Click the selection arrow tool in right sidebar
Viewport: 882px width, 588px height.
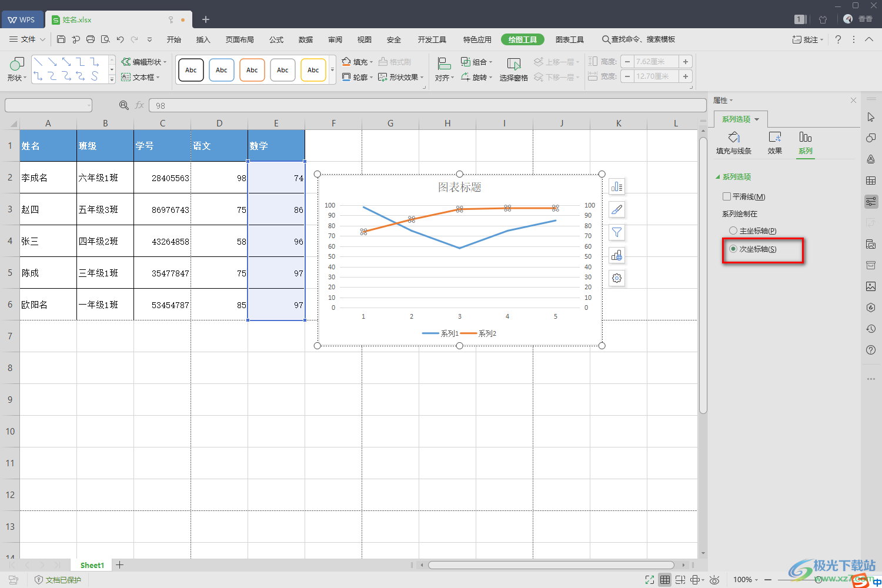tap(871, 117)
